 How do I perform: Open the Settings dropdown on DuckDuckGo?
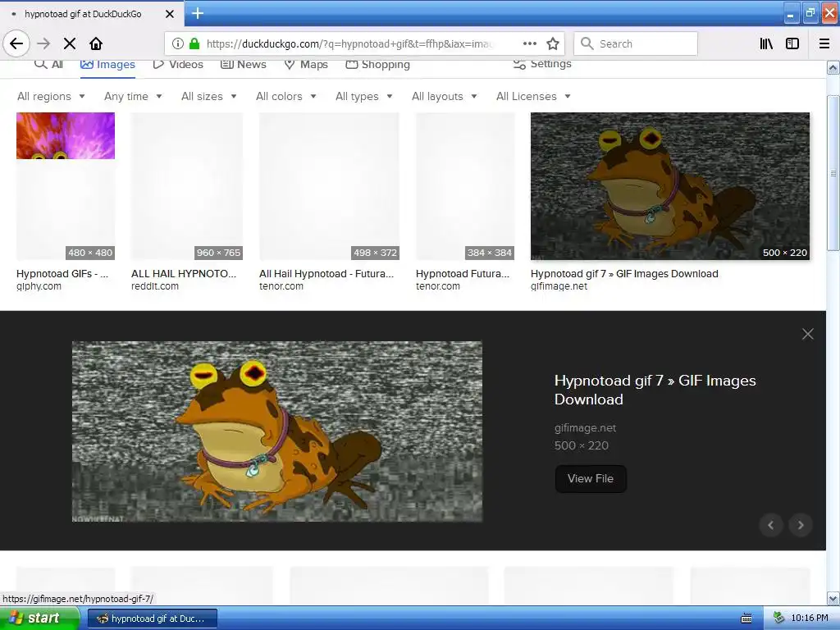pos(542,64)
